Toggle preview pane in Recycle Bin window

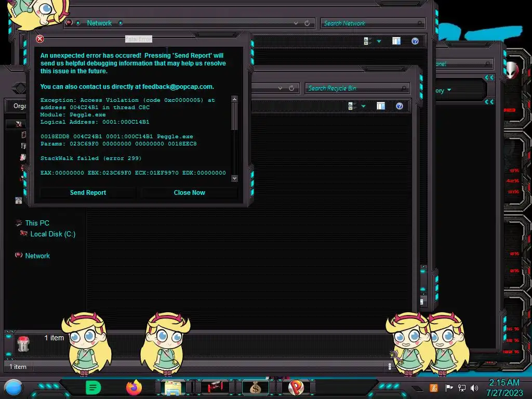point(381,106)
